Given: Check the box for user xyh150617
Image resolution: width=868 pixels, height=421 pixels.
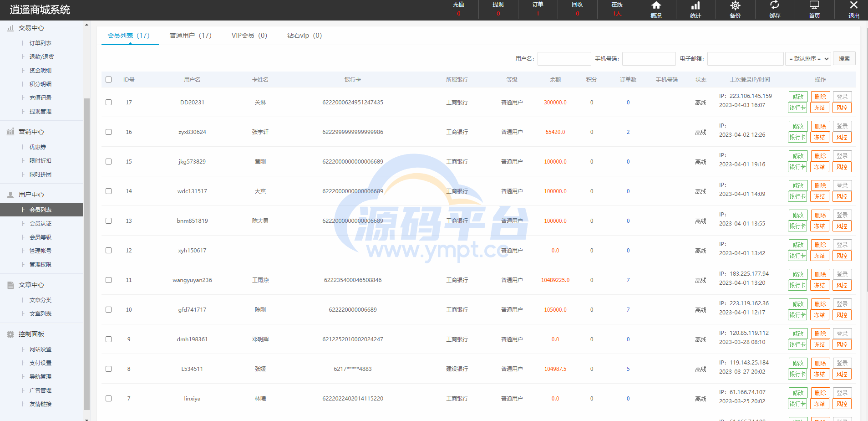Looking at the screenshot, I should [108, 250].
